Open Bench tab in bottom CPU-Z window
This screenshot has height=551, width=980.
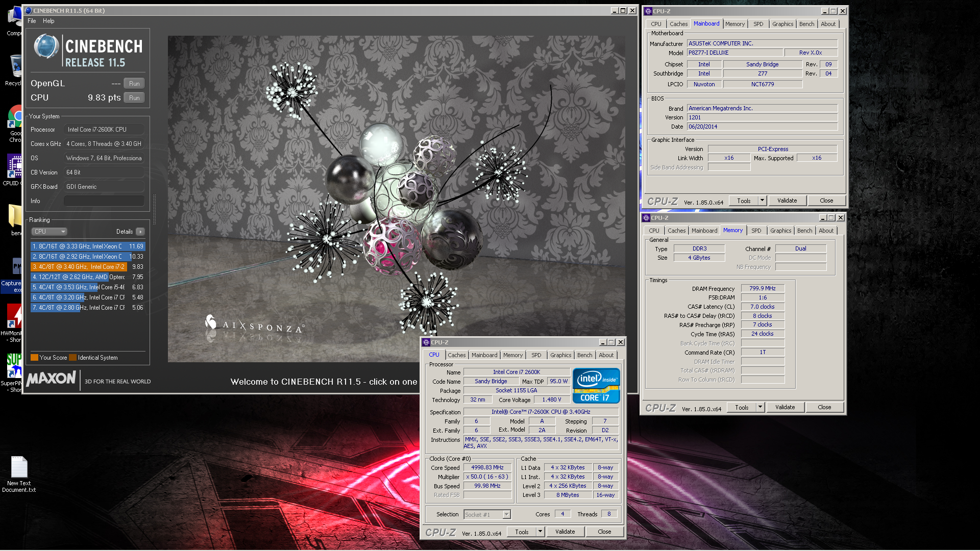click(584, 355)
